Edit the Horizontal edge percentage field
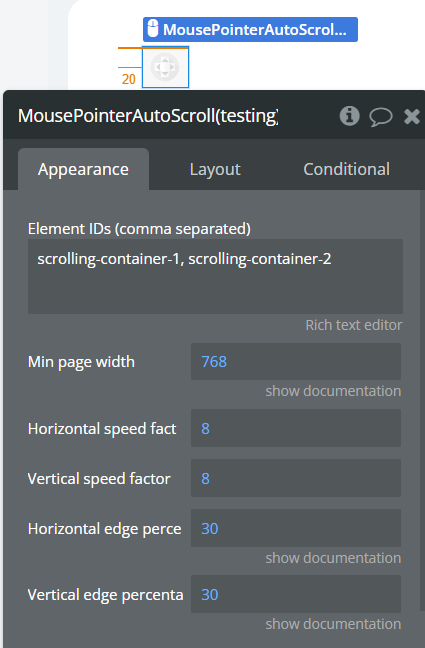This screenshot has width=425, height=648. (x=296, y=528)
